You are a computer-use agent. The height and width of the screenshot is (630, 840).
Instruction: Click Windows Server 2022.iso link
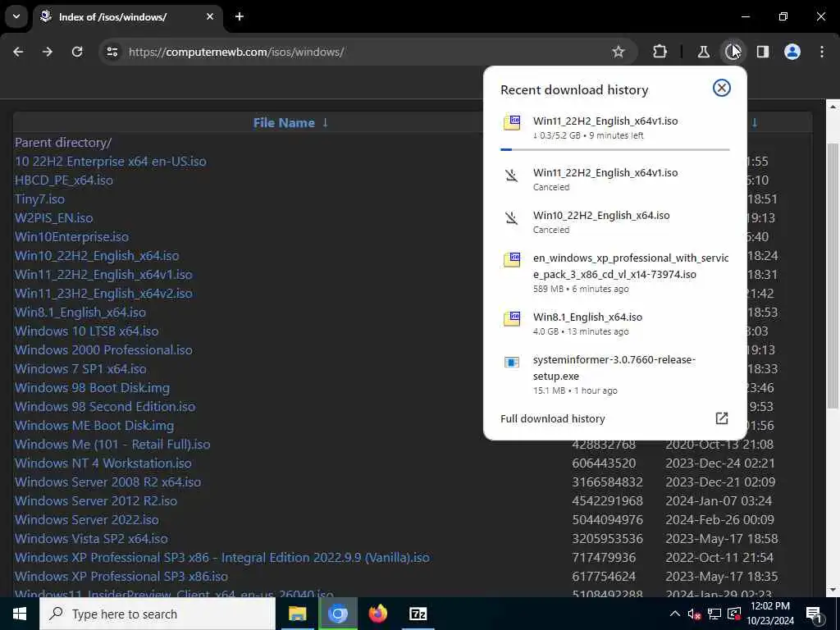click(x=86, y=519)
